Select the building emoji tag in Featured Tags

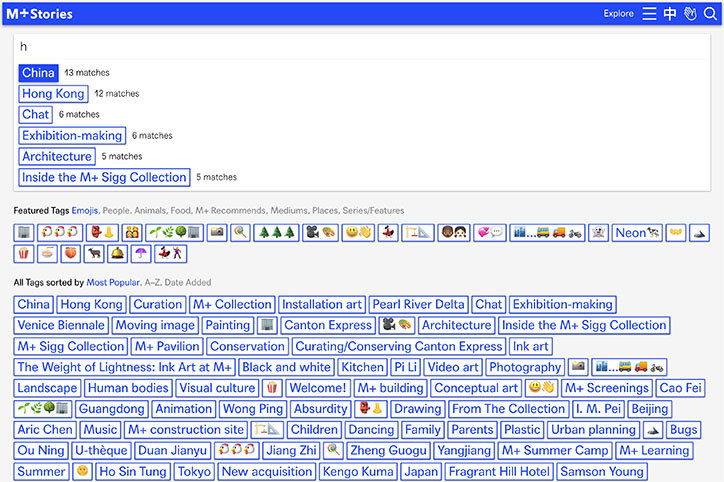[x=24, y=233]
